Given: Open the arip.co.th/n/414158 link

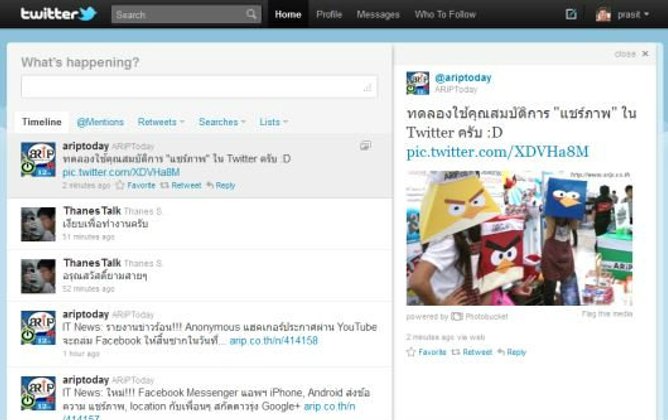Looking at the screenshot, I should 274,340.
